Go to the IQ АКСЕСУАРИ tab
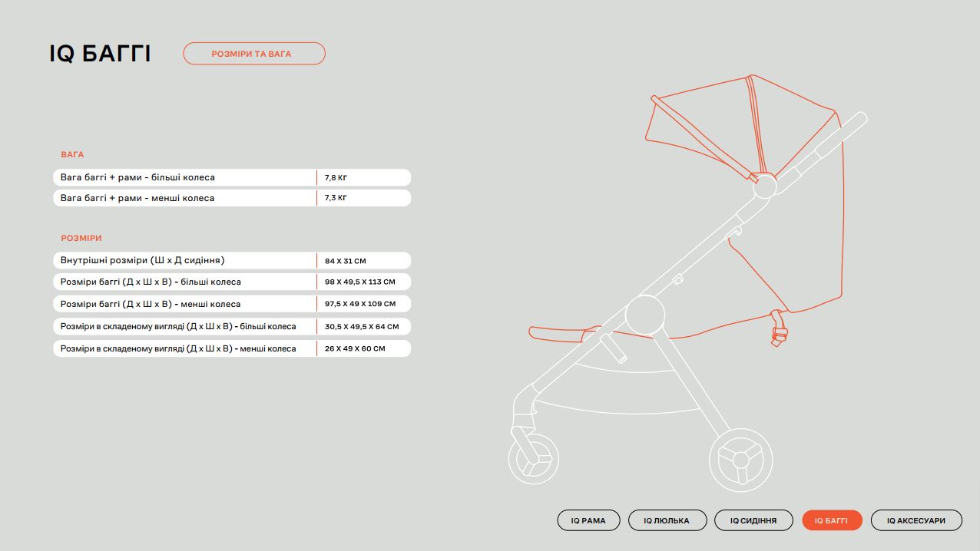Image resolution: width=980 pixels, height=551 pixels. point(917,520)
